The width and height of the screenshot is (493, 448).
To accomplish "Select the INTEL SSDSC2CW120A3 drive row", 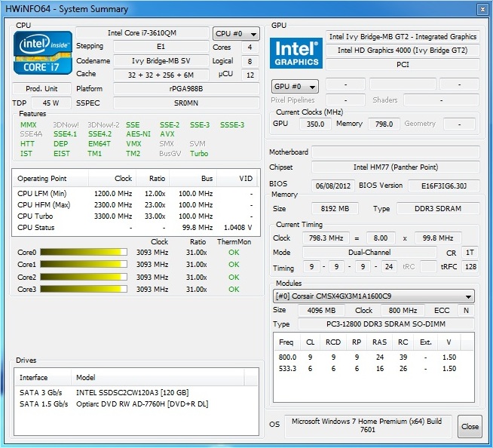I will pyautogui.click(x=136, y=393).
